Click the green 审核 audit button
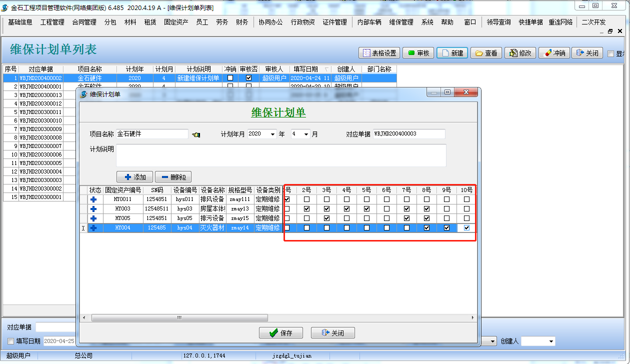The height and width of the screenshot is (364, 630). pos(418,53)
